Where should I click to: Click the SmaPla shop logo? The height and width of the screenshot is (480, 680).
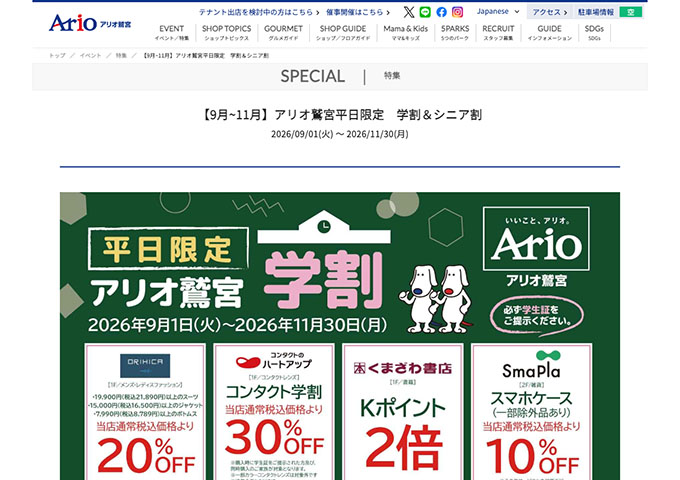point(532,365)
